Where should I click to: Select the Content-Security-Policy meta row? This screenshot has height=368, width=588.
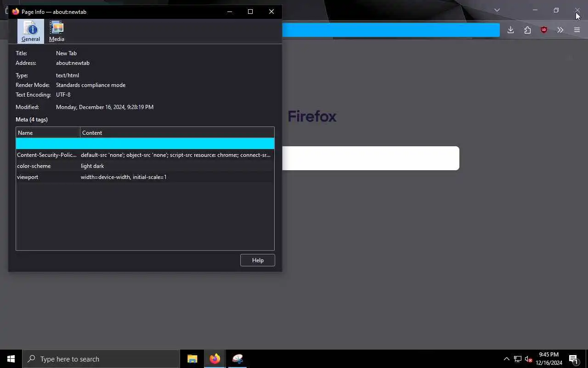145,155
